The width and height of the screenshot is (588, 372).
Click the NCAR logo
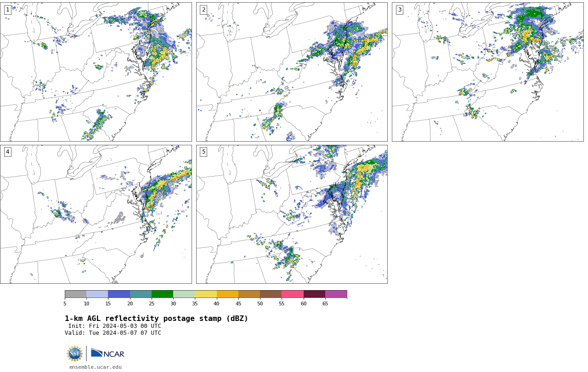coord(107,353)
